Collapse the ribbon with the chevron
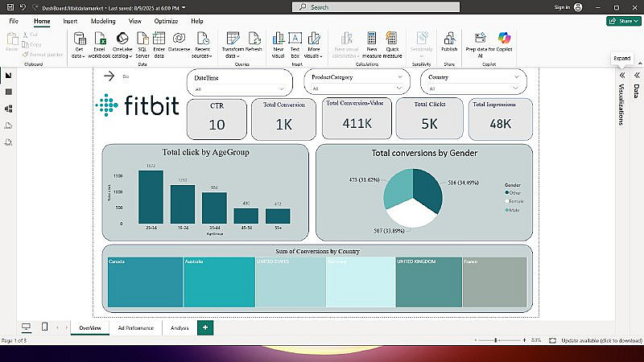This screenshot has height=362, width=644. click(640, 64)
